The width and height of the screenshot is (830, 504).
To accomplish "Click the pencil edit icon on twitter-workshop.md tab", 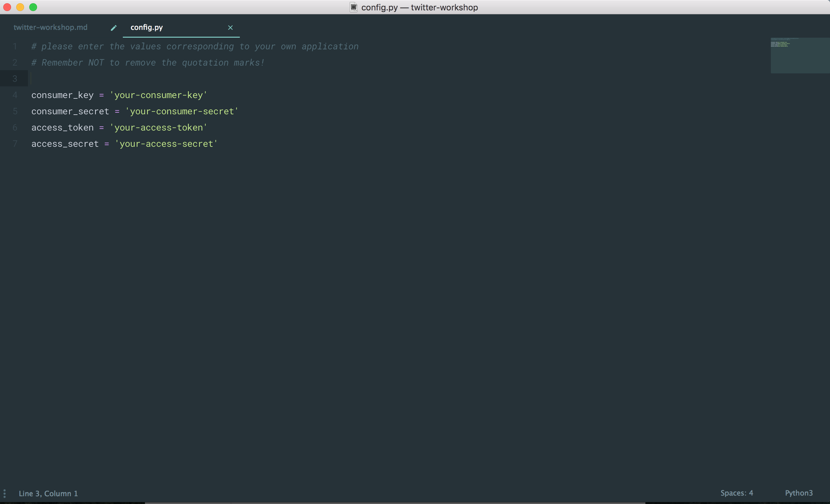I will coord(113,28).
